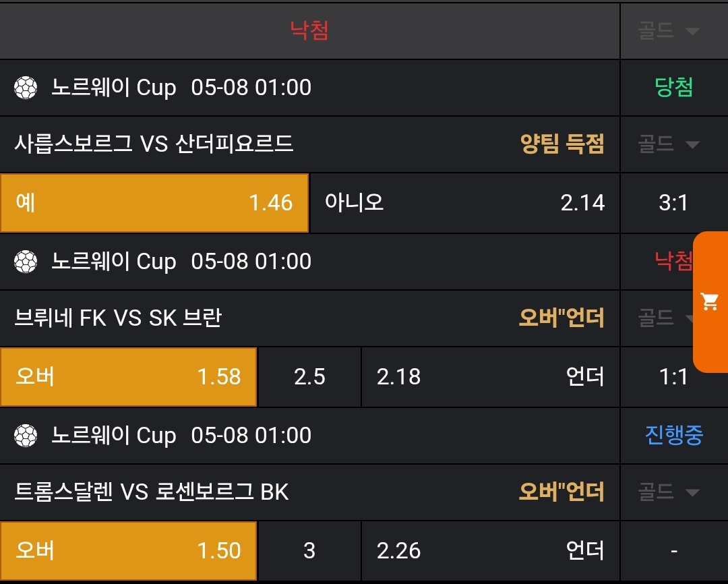Choose 오버 at 1.50 for 트롬스달렌
The width and height of the screenshot is (728, 584).
[x=128, y=551]
